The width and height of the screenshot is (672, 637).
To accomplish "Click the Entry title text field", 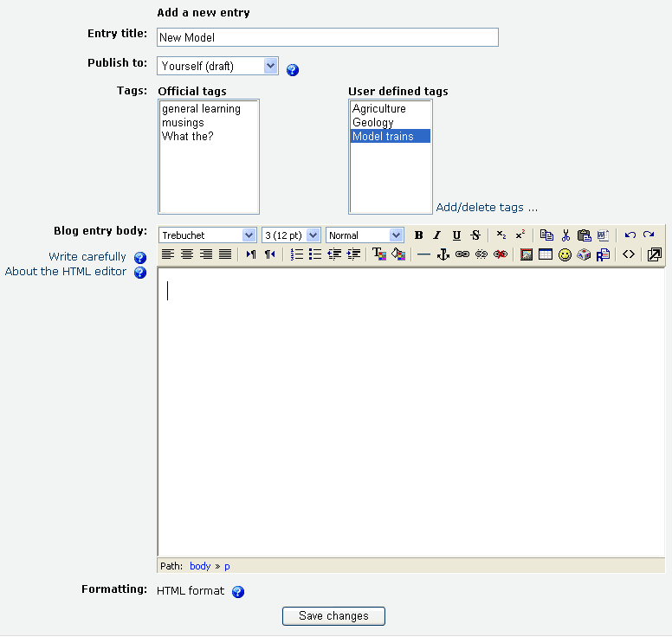I will (x=327, y=37).
